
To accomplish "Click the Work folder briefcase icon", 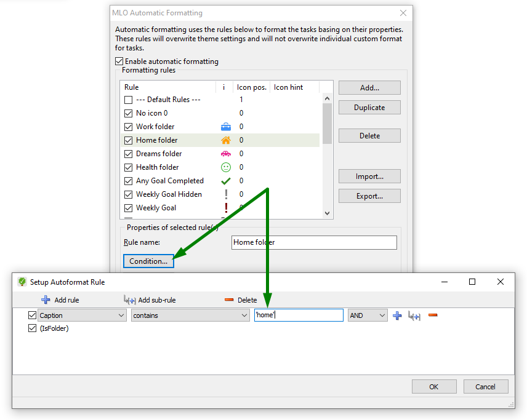I will coord(226,127).
